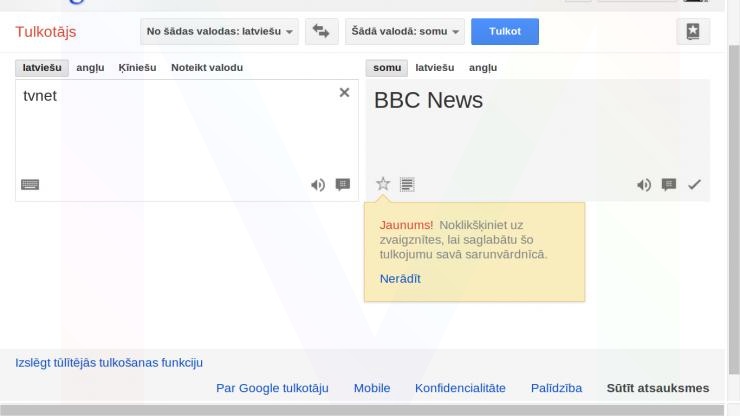Open source text example usage comment icon
This screenshot has width=740, height=416.
(343, 184)
